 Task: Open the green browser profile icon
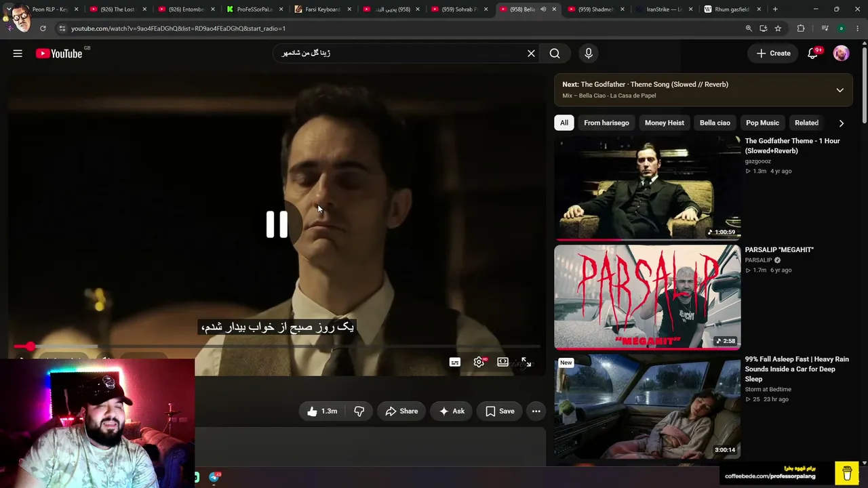pos(841,28)
